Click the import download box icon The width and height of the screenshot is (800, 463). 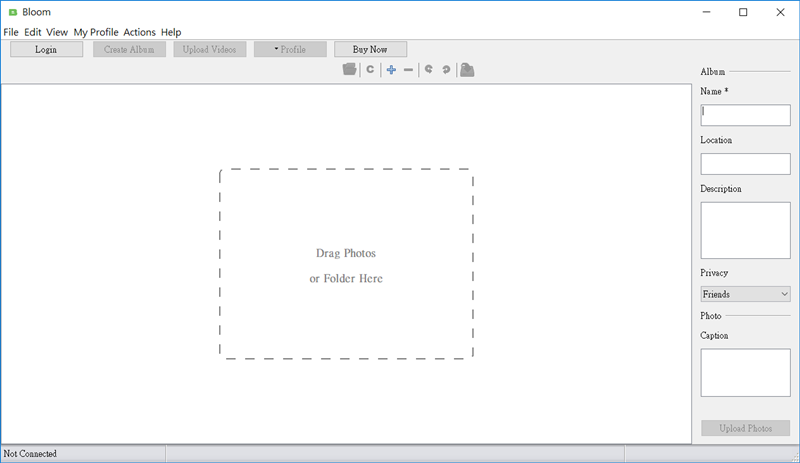coord(467,70)
